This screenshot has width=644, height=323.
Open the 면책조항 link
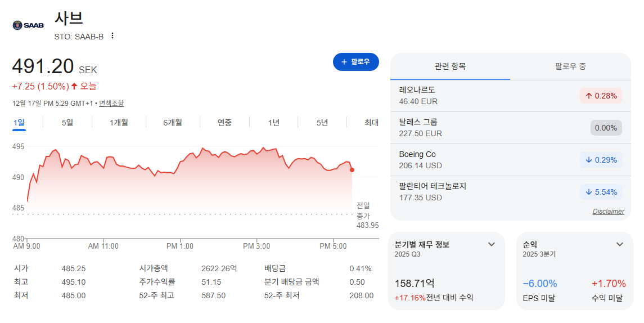(111, 103)
